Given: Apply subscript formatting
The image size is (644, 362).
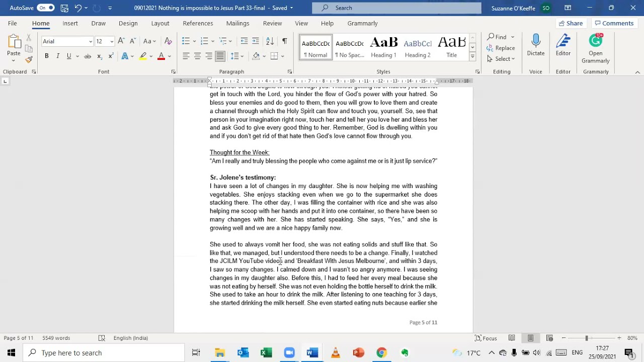Looking at the screenshot, I should click(x=100, y=56).
